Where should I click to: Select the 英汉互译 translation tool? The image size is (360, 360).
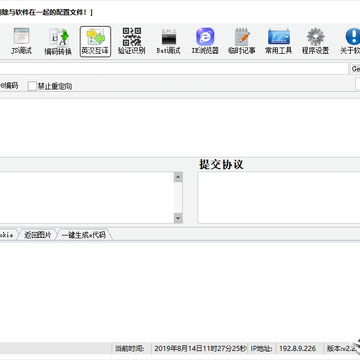click(95, 42)
